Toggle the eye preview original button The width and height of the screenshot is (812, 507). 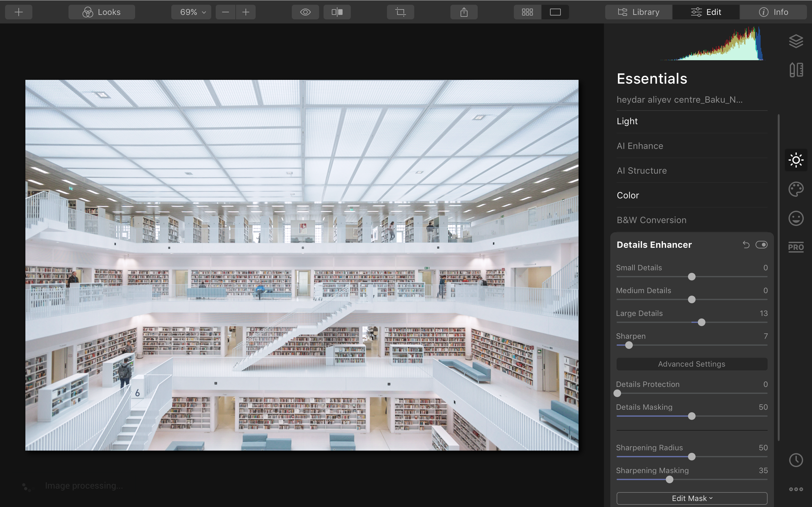pyautogui.click(x=305, y=12)
